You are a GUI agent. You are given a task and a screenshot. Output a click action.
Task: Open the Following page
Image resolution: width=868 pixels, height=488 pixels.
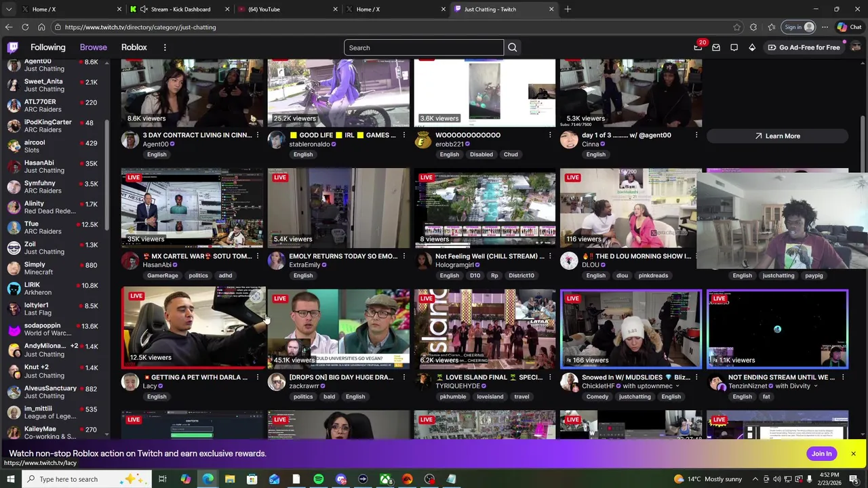pyautogui.click(x=47, y=47)
